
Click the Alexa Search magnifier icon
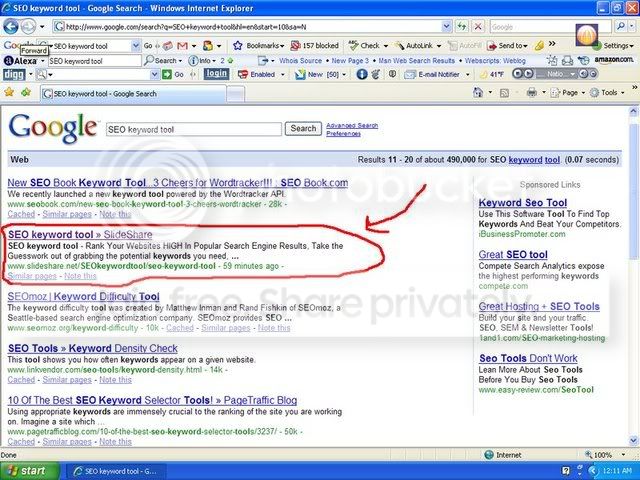149,60
